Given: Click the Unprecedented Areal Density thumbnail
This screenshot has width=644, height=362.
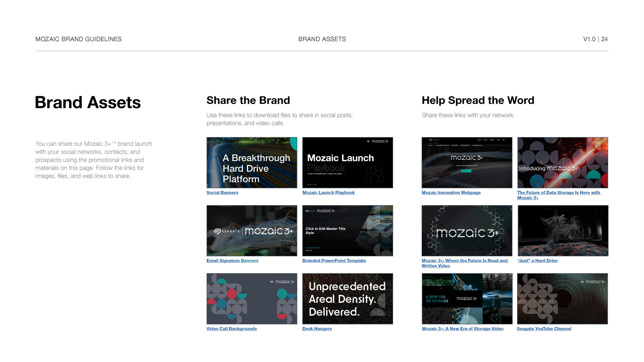Looking at the screenshot, I should click(x=347, y=299).
